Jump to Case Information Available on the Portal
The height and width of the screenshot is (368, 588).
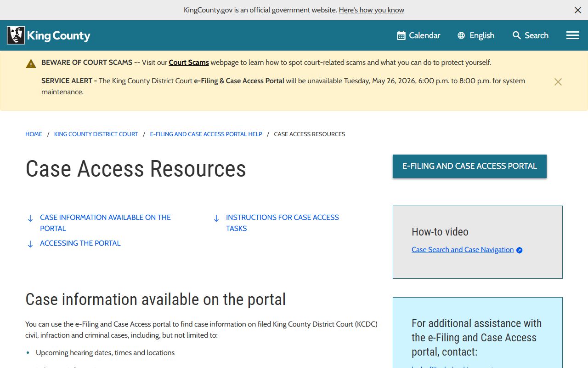pos(105,223)
